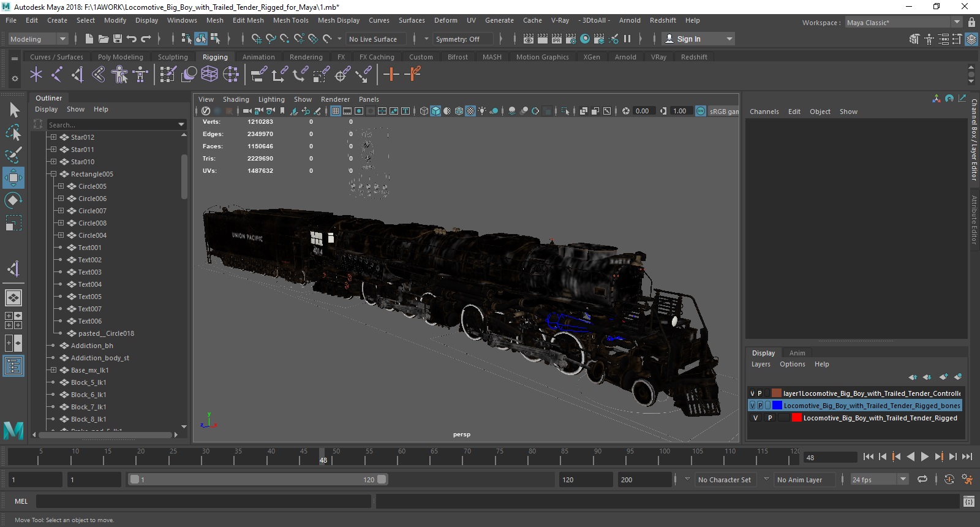The height and width of the screenshot is (527, 980).
Task: Click the Outliner layout icon in toolbox
Action: 13,366
